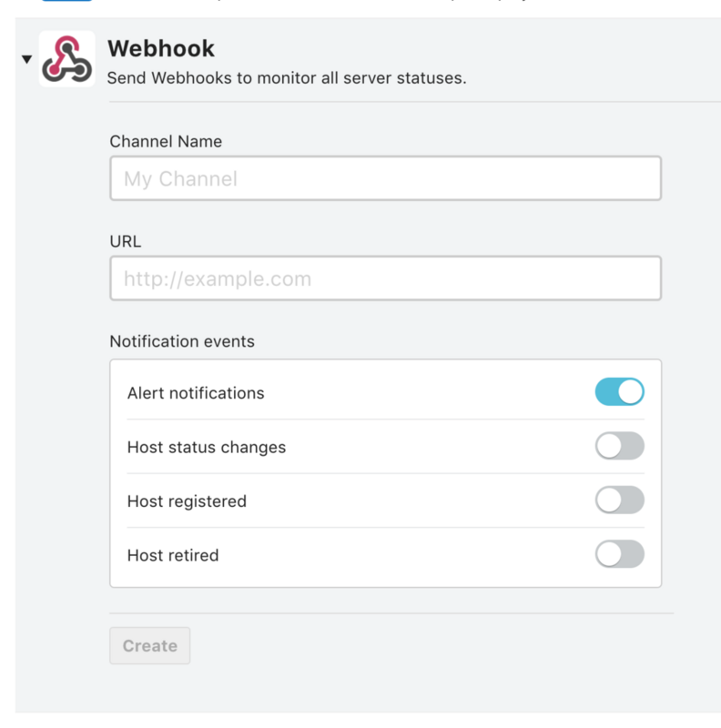This screenshot has width=721, height=728.
Task: Click the Host registered row label
Action: 187,501
